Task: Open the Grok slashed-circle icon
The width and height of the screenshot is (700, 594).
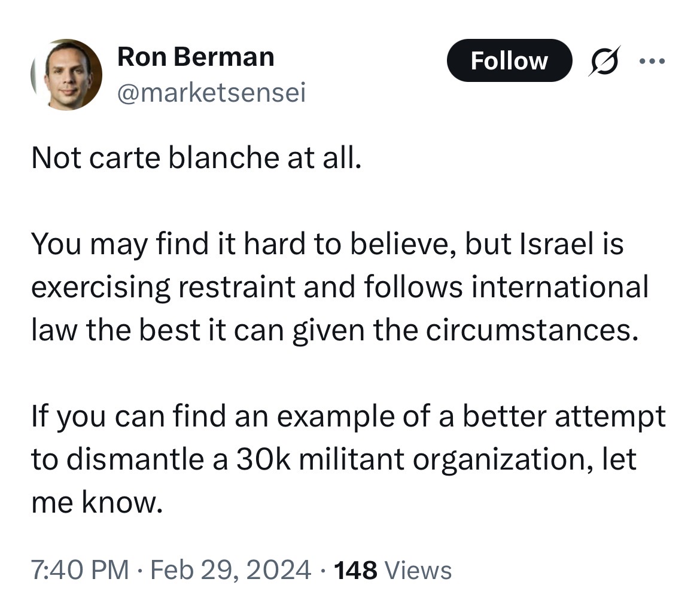Action: coord(604,60)
